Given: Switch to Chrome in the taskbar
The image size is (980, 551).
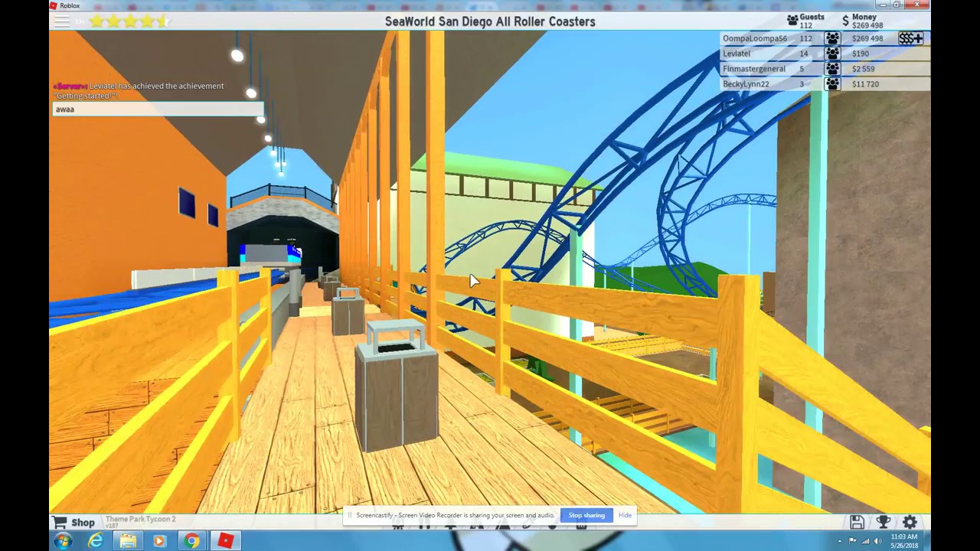Looking at the screenshot, I should click(x=191, y=541).
